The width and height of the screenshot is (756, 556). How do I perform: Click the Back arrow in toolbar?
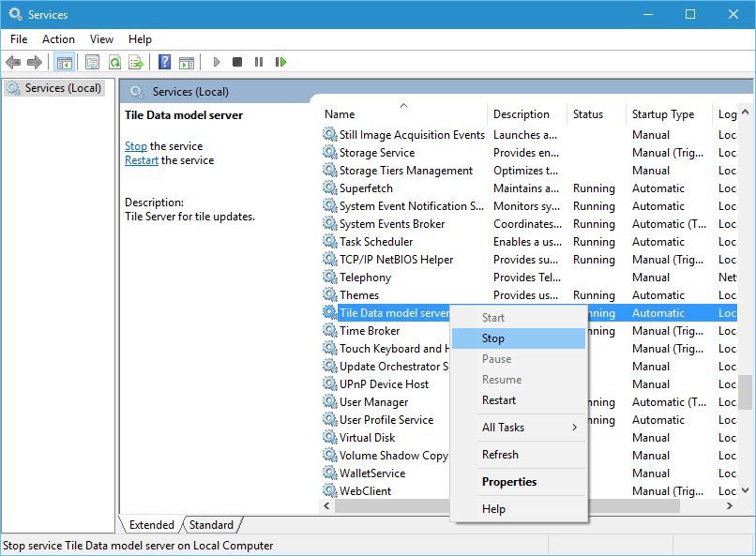13,62
